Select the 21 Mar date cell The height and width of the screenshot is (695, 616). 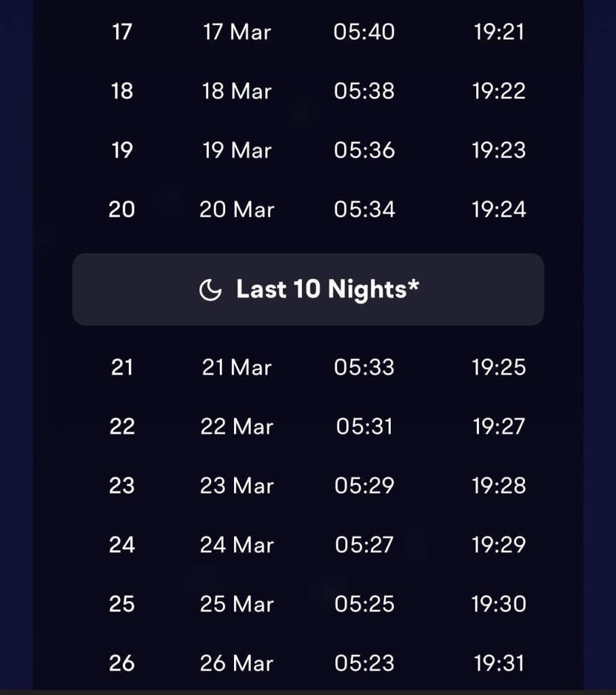(x=237, y=367)
